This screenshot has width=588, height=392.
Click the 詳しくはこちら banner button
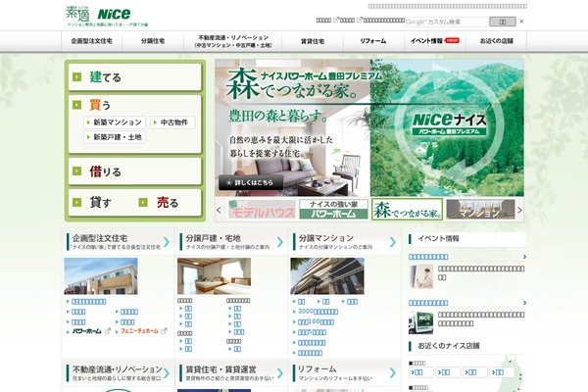(x=251, y=182)
